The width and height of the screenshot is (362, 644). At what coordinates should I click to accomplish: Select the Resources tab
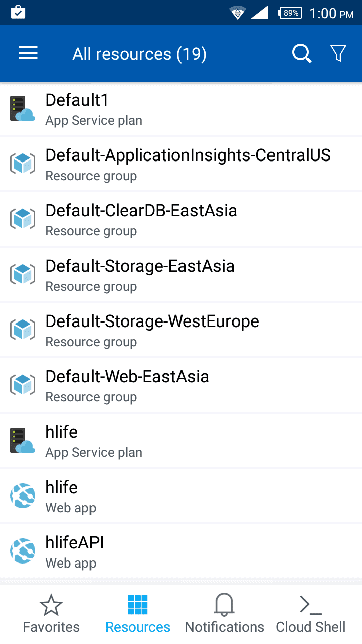(x=138, y=614)
